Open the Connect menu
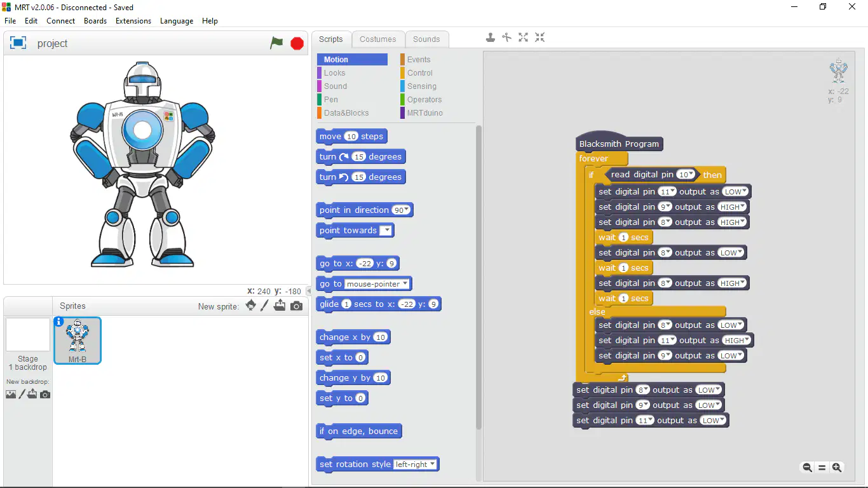Viewport: 868px width, 488px height. [61, 21]
